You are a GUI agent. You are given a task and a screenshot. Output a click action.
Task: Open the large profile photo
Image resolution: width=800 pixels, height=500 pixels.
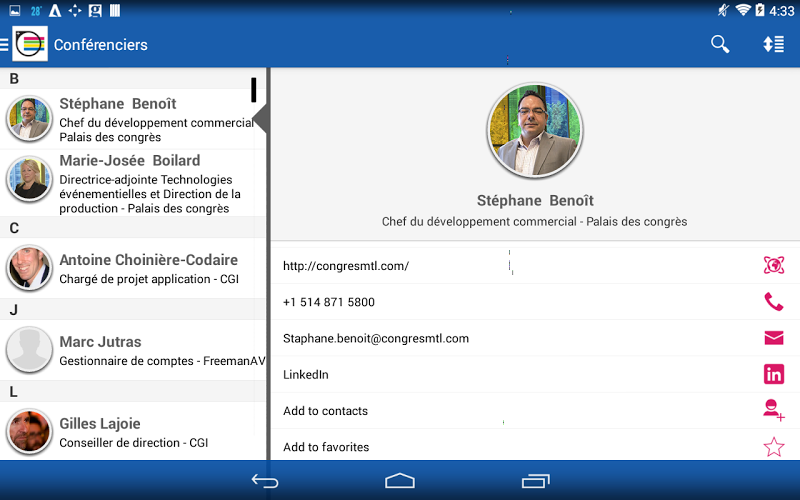[x=535, y=131]
